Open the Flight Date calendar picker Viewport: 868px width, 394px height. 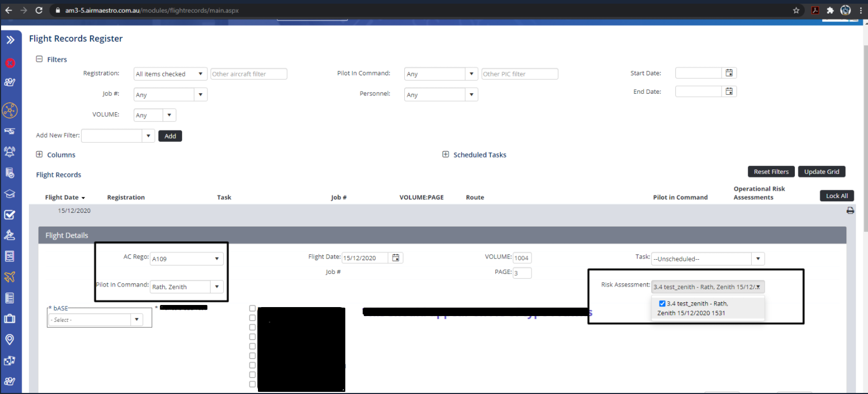pyautogui.click(x=396, y=258)
